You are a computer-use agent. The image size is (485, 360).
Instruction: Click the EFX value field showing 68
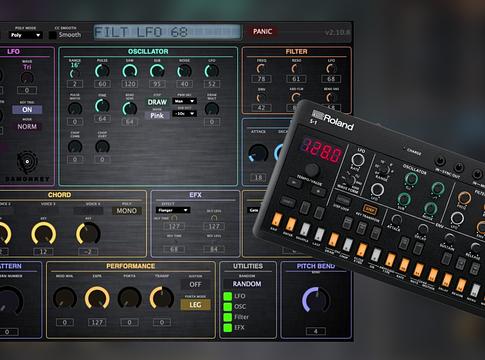pos(174,249)
